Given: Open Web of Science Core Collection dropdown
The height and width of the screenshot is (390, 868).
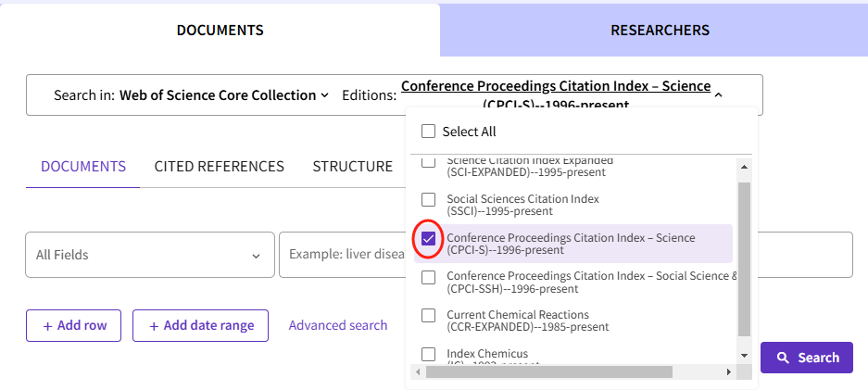Looking at the screenshot, I should coord(224,95).
